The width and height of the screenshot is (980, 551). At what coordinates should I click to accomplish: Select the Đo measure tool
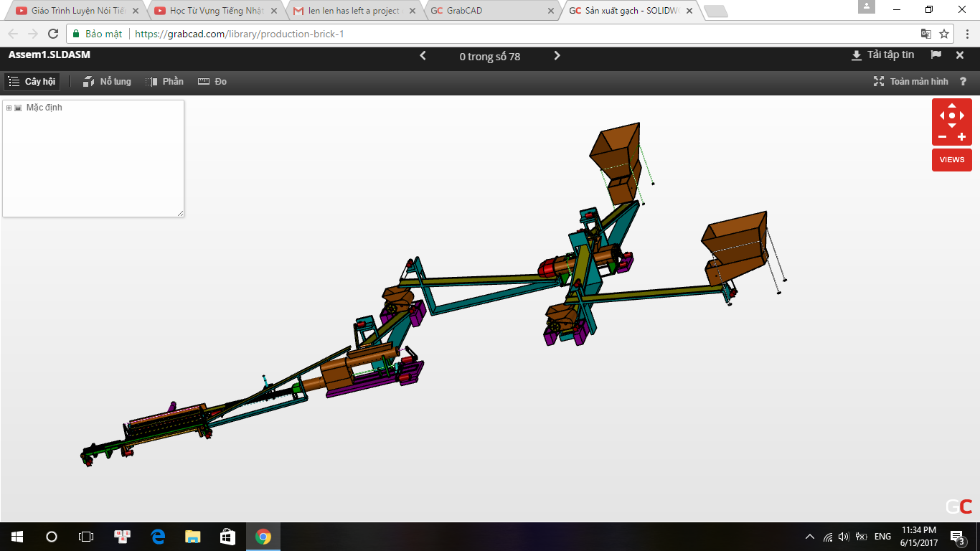212,82
